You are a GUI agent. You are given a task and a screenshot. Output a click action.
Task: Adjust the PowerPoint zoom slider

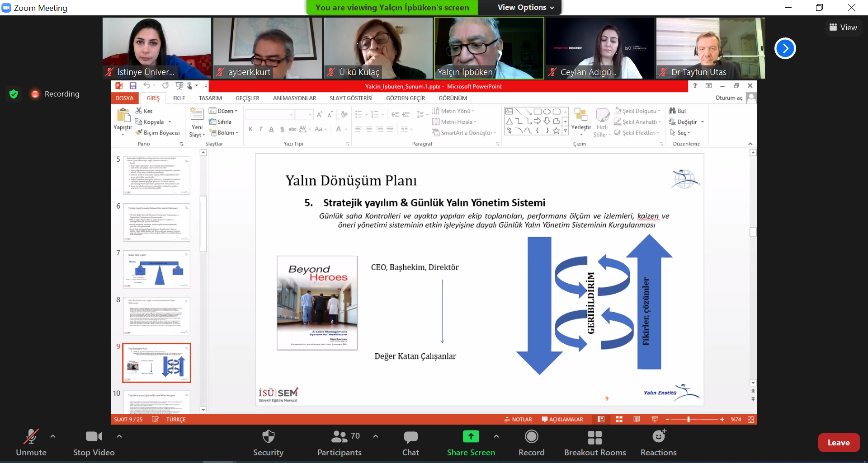coord(689,419)
